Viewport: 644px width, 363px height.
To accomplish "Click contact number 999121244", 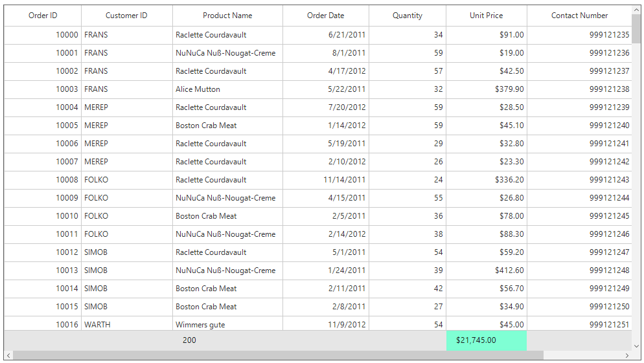I will (x=579, y=198).
